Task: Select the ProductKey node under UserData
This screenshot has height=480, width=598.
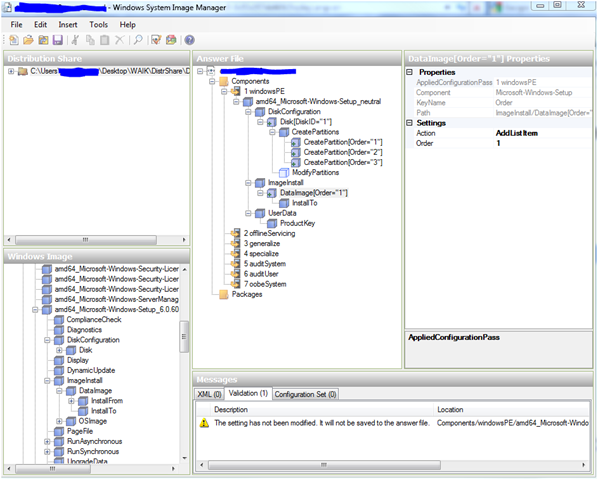Action: (x=297, y=223)
